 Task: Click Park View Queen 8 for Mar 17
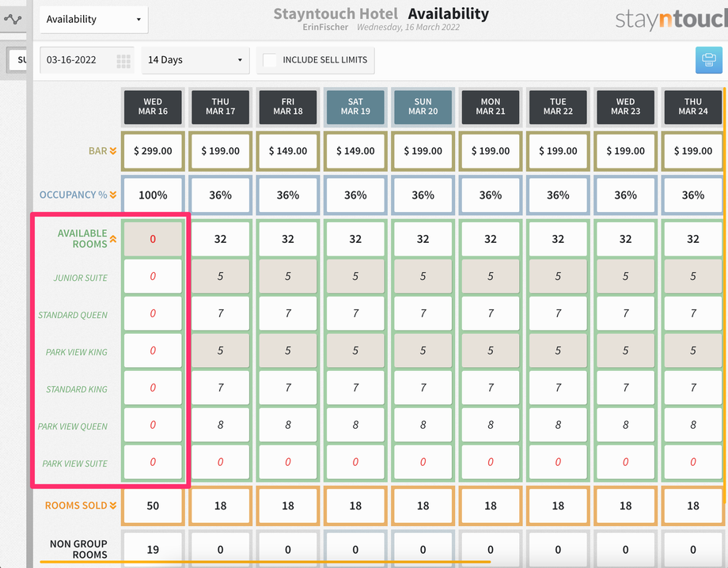[x=221, y=425]
